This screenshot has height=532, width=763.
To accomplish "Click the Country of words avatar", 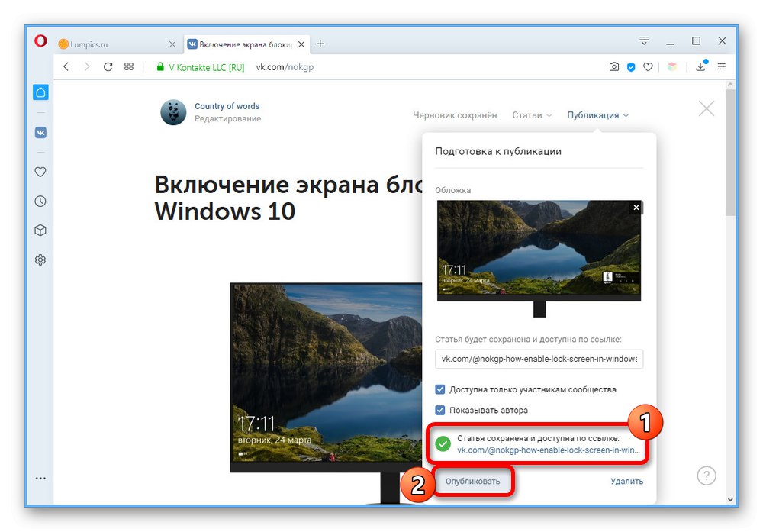I will coord(173,112).
